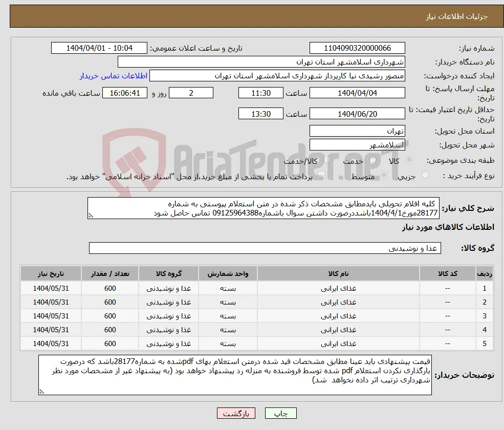
Task: Open buyer contact information link
Action: tap(114, 76)
